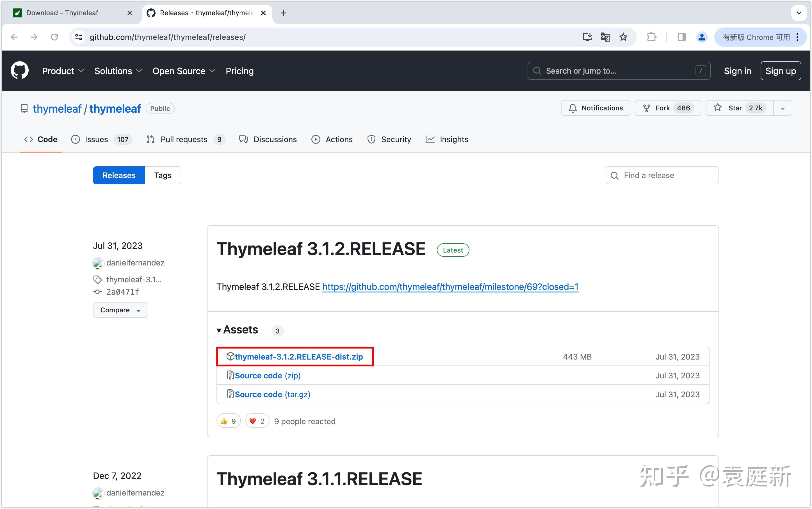
Task: Open the Insights graph icon
Action: [431, 139]
